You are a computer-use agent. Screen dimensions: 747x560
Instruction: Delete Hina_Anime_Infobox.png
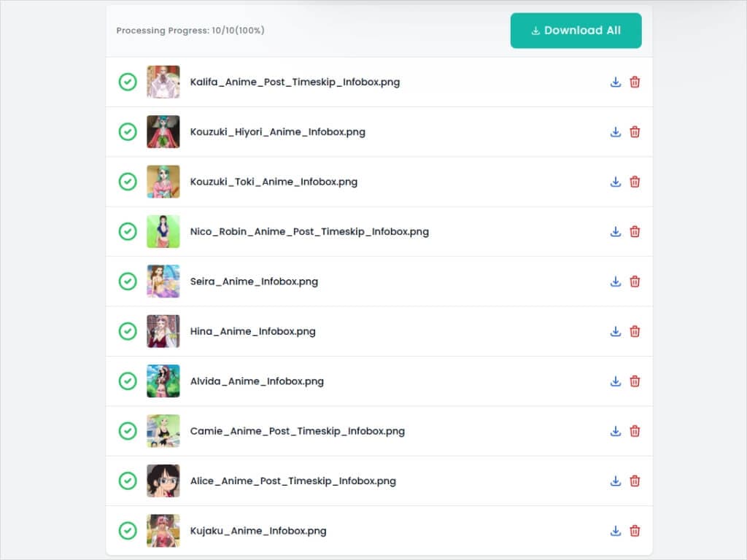[634, 332]
